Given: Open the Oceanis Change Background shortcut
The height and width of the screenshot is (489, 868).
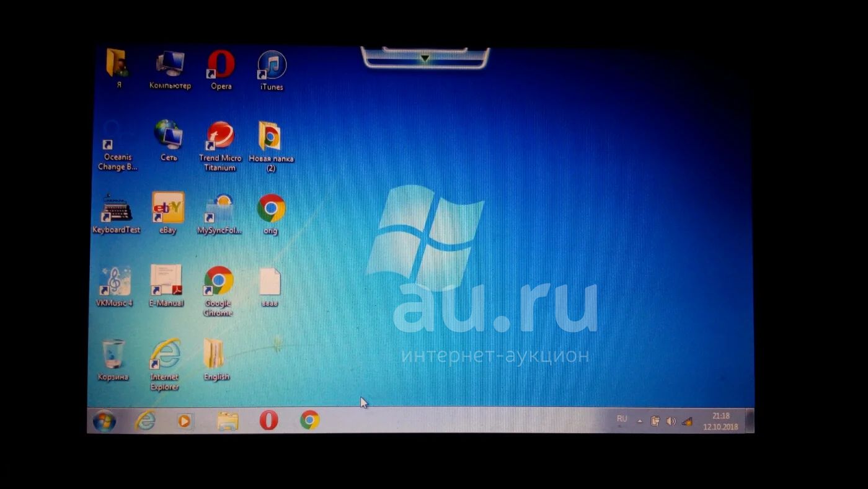Looking at the screenshot, I should point(118,135).
